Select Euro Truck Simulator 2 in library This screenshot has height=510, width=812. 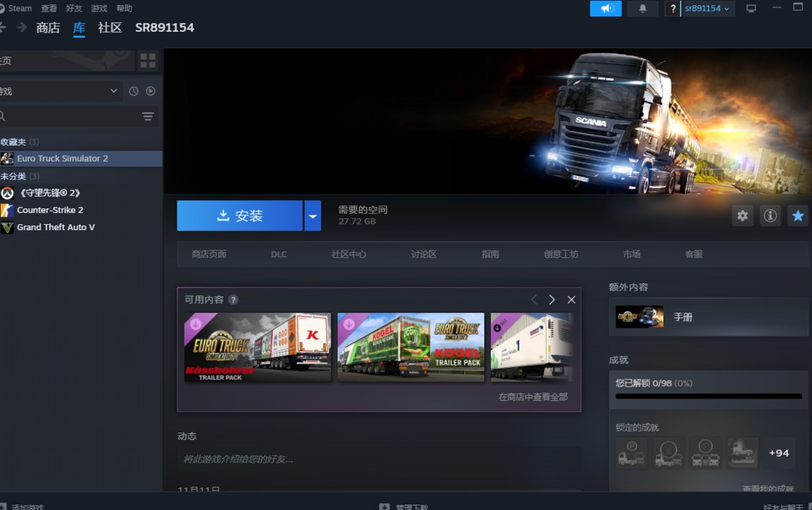81,159
